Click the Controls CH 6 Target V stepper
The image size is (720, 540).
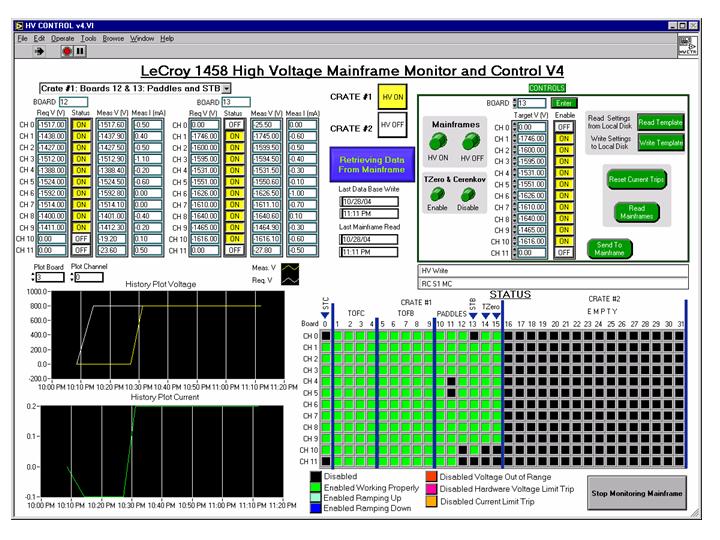[x=515, y=196]
